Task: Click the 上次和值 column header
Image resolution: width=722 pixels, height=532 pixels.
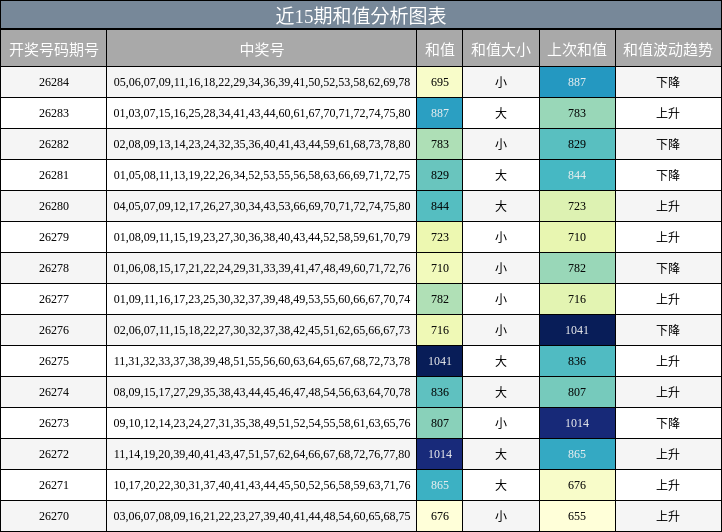Action: [x=577, y=49]
